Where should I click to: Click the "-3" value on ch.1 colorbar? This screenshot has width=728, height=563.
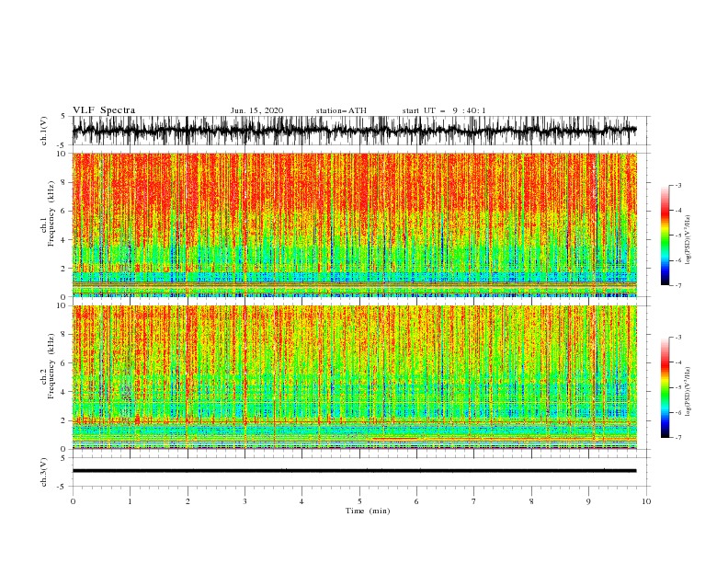(677, 186)
